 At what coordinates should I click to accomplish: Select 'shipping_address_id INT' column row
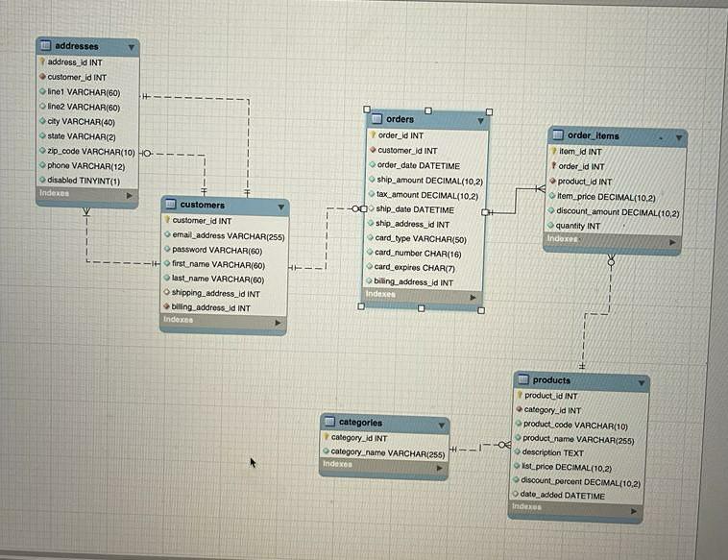[x=224, y=293]
